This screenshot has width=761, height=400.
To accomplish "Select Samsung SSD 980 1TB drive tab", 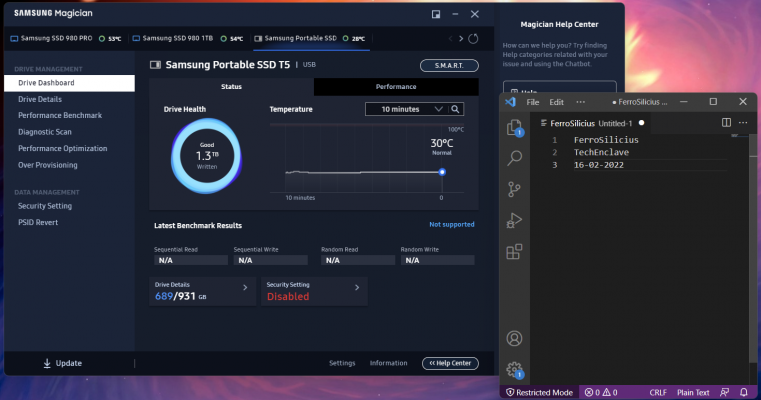I will click(x=188, y=38).
